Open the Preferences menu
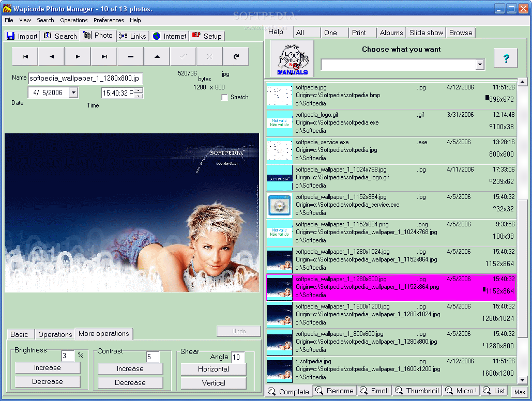The width and height of the screenshot is (532, 401). [109, 20]
